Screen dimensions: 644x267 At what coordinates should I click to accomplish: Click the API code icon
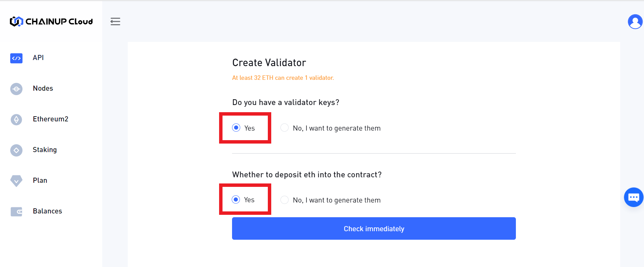coord(16,58)
